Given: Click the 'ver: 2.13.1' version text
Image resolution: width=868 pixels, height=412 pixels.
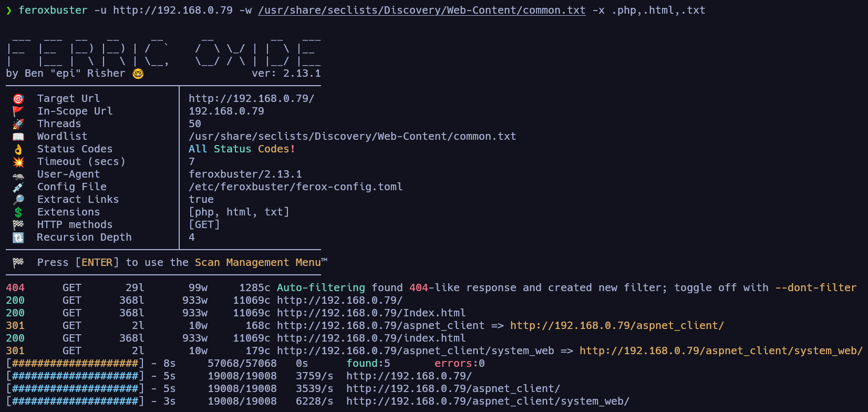Looking at the screenshot, I should [x=286, y=74].
